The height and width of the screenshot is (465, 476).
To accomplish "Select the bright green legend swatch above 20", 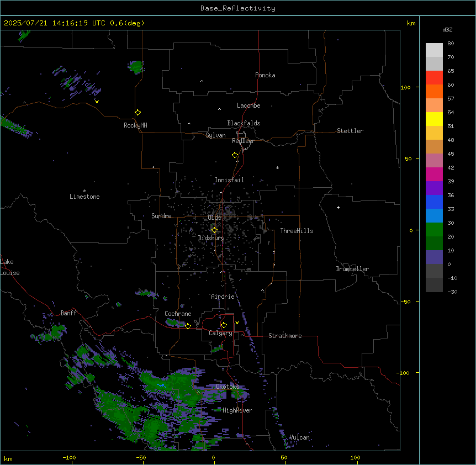I will (434, 230).
